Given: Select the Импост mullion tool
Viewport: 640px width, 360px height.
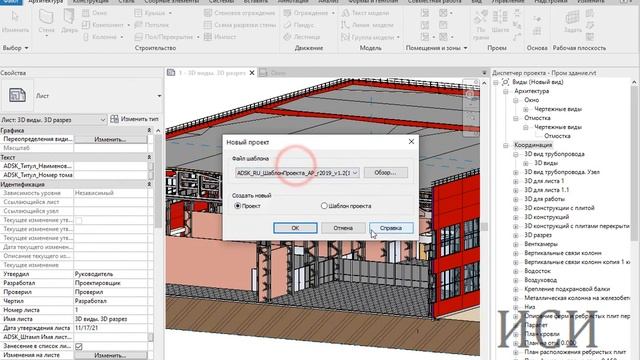Looking at the screenshot, I should pos(220,37).
